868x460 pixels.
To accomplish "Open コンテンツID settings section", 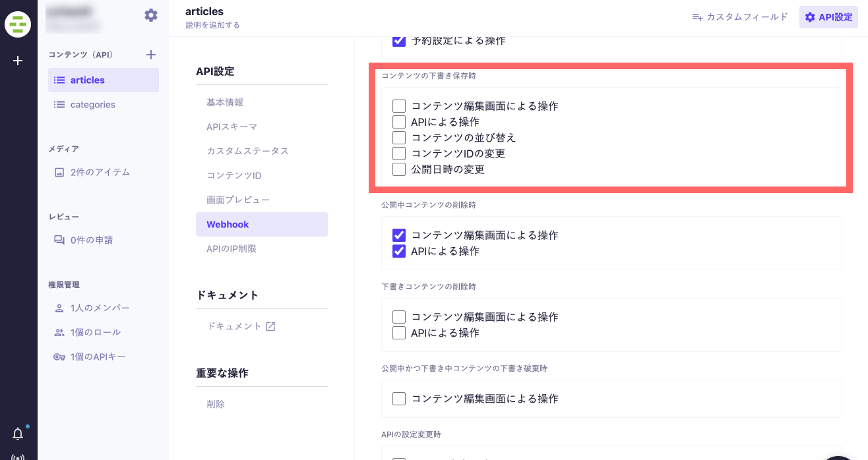I will pos(262,176).
